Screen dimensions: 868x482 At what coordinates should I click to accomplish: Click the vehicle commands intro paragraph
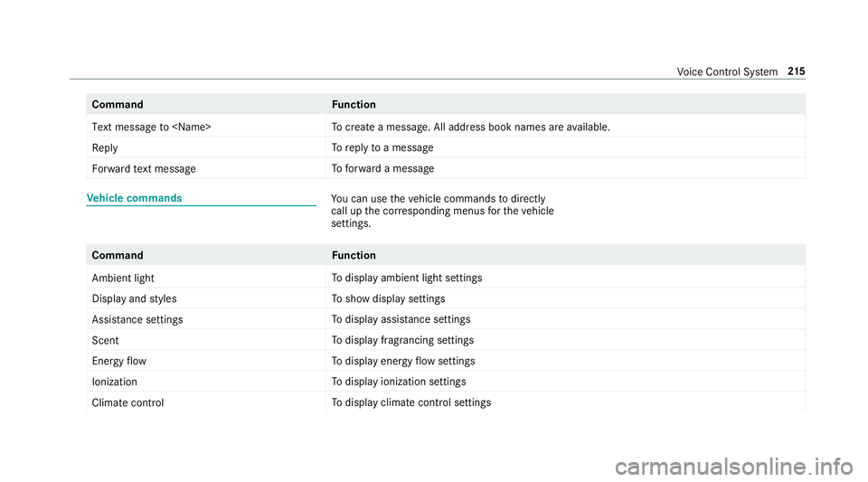(x=442, y=211)
